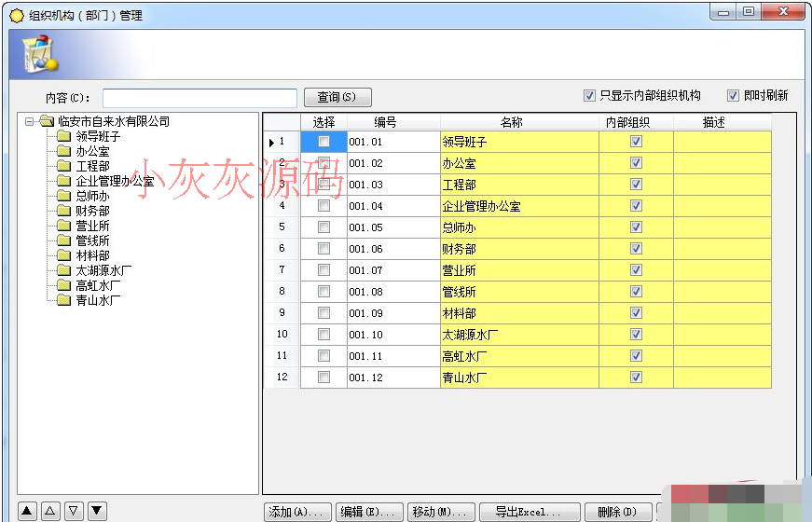This screenshot has width=812, height=522.
Task: Click the open folder icon of 临安市自来水有限公司
Action: [x=47, y=121]
